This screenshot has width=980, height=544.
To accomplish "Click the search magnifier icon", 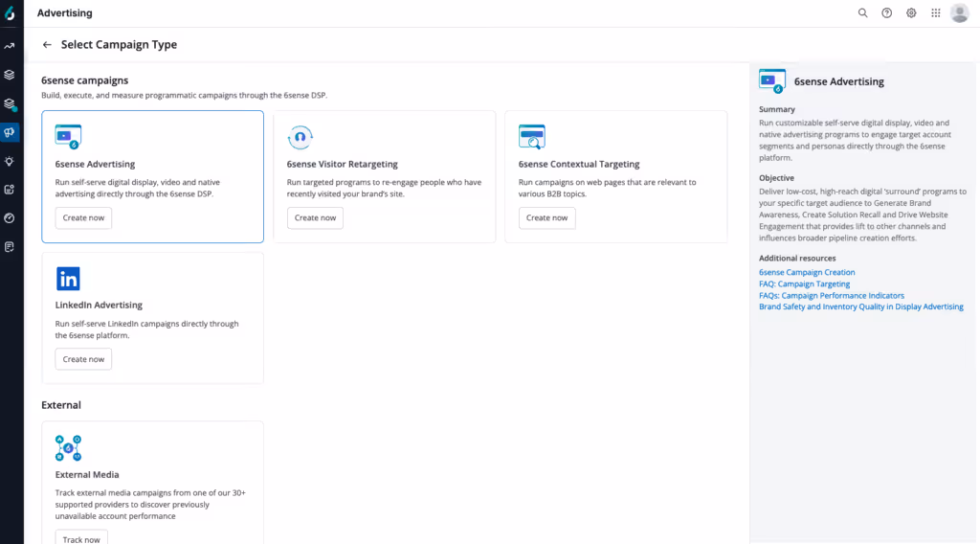I will 862,13.
